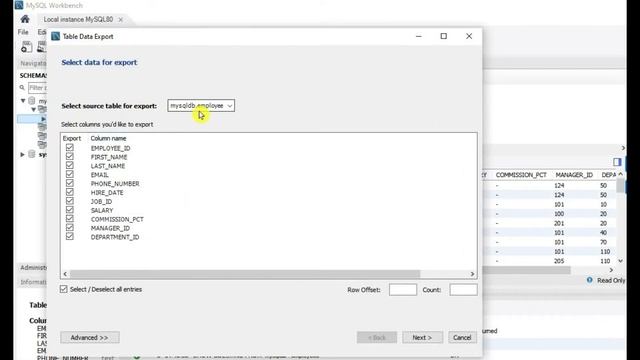This screenshot has width=640, height=360.
Task: Maximize the Table Data Export dialog
Action: [444, 36]
